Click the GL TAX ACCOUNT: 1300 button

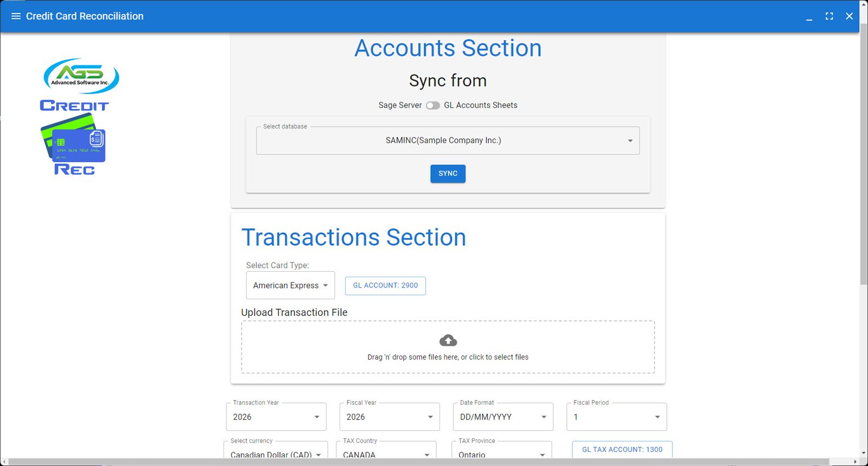[x=622, y=450]
